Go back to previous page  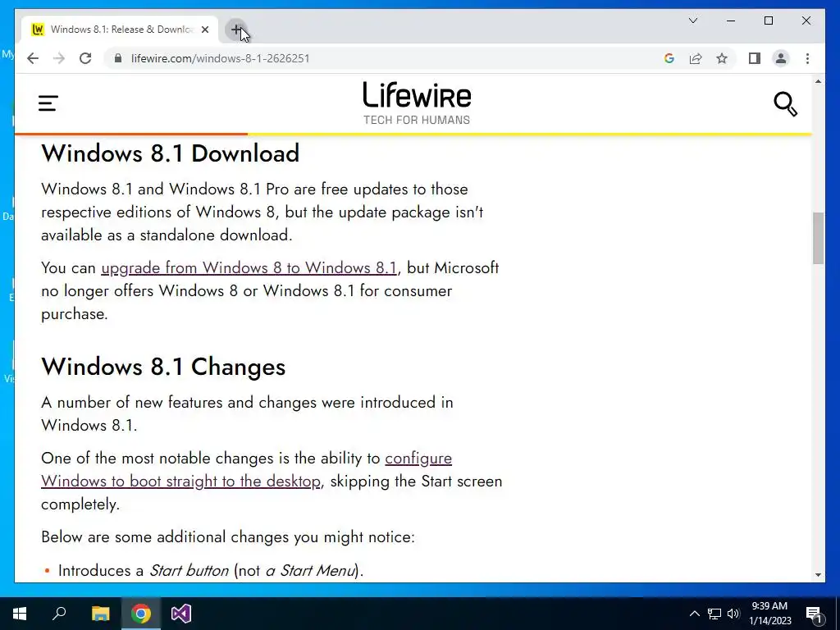point(33,58)
